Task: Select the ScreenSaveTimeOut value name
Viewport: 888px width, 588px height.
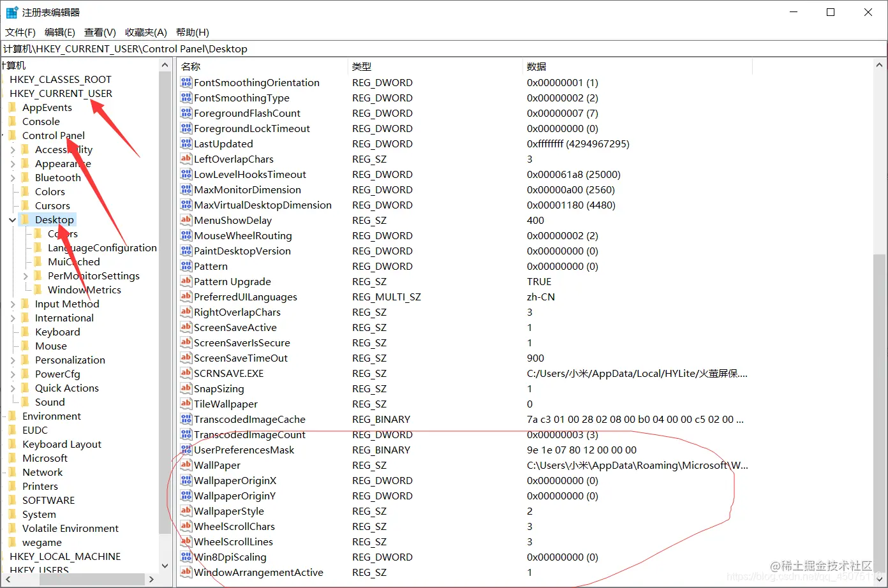Action: (x=241, y=358)
